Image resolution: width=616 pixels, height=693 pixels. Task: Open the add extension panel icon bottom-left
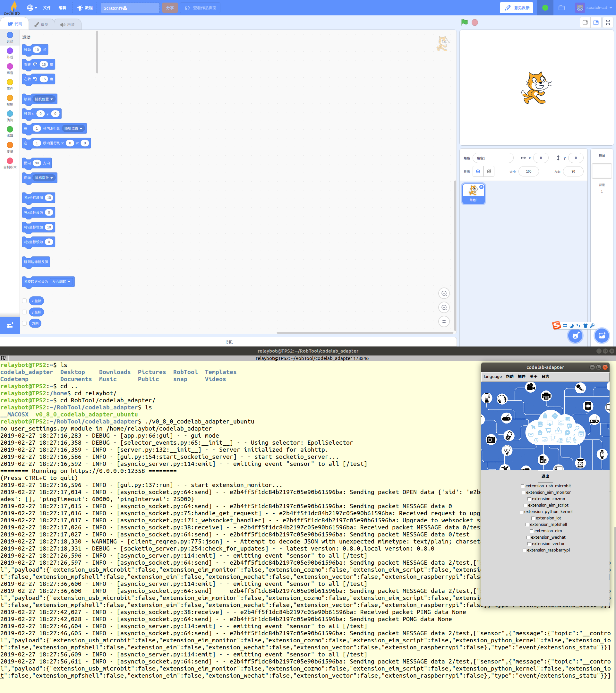pyautogui.click(x=10, y=325)
